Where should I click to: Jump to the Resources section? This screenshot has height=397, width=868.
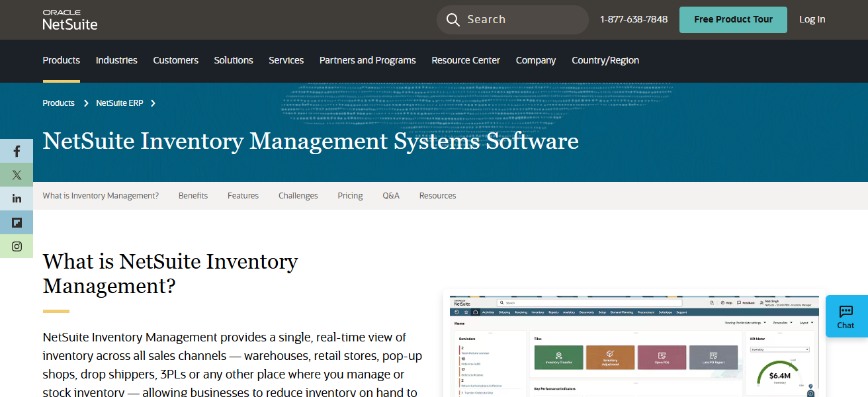[438, 196]
